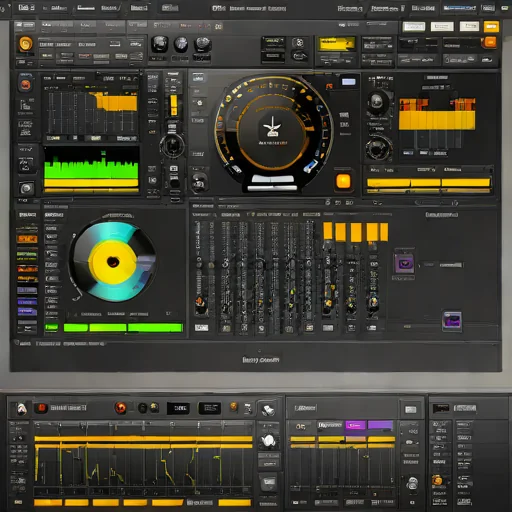The width and height of the screenshot is (512, 512).
Task: Click the yellow center of the vinyl disc
Action: [113, 261]
